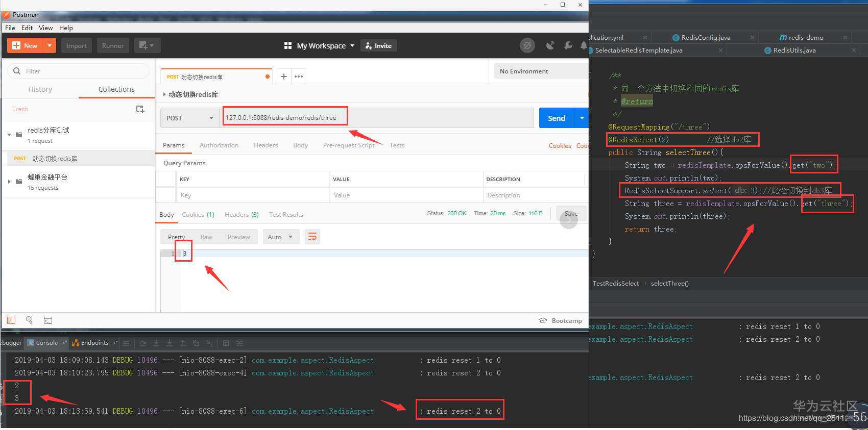
Task: Open the Auto format dropdown
Action: pyautogui.click(x=280, y=237)
